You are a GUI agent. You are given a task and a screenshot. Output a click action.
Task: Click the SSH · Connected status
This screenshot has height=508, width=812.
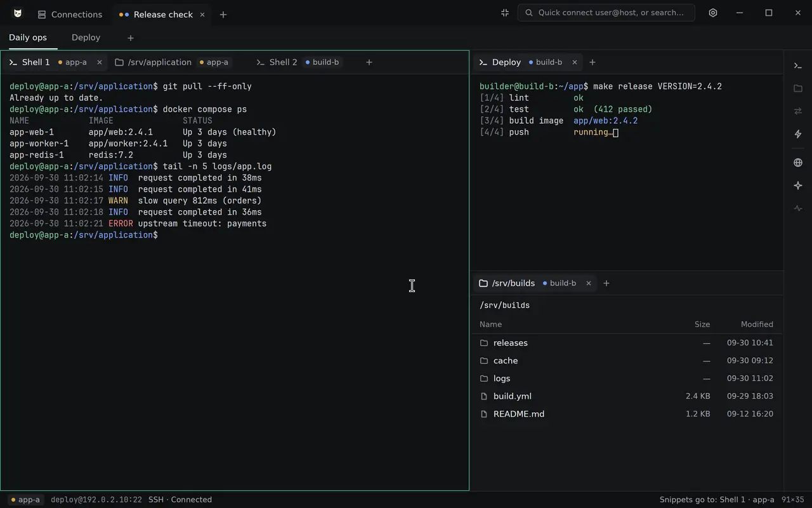[180, 500]
